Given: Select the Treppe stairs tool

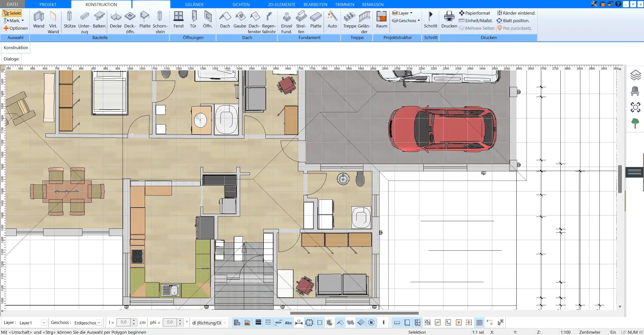Looking at the screenshot, I should point(350,19).
